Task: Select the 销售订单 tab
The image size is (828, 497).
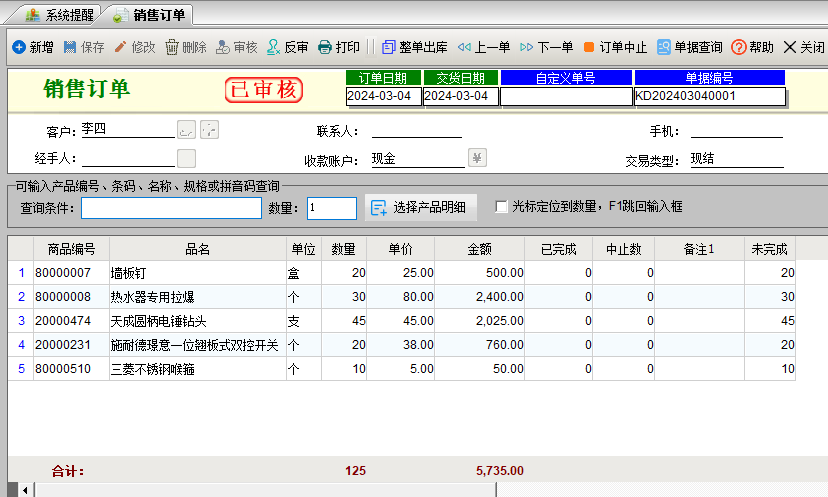Action: pyautogui.click(x=150, y=15)
